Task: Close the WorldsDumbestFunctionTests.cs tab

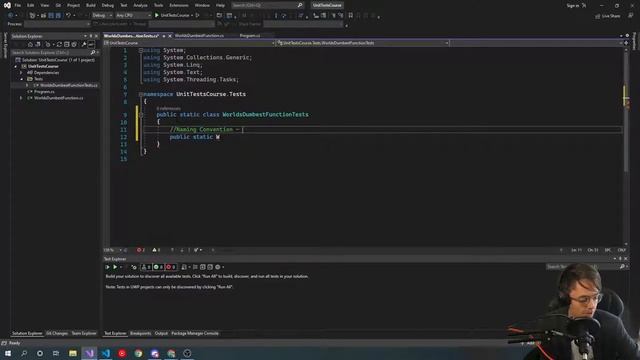Action: (x=170, y=36)
